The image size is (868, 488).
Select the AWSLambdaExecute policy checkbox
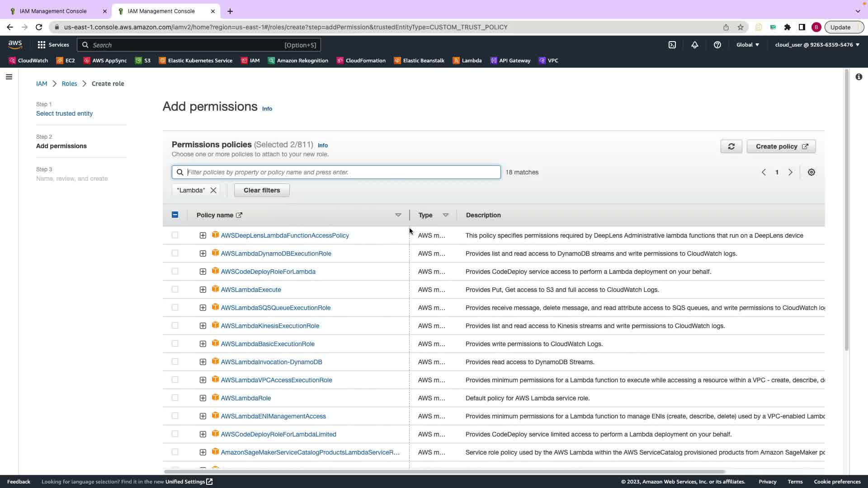(x=175, y=290)
